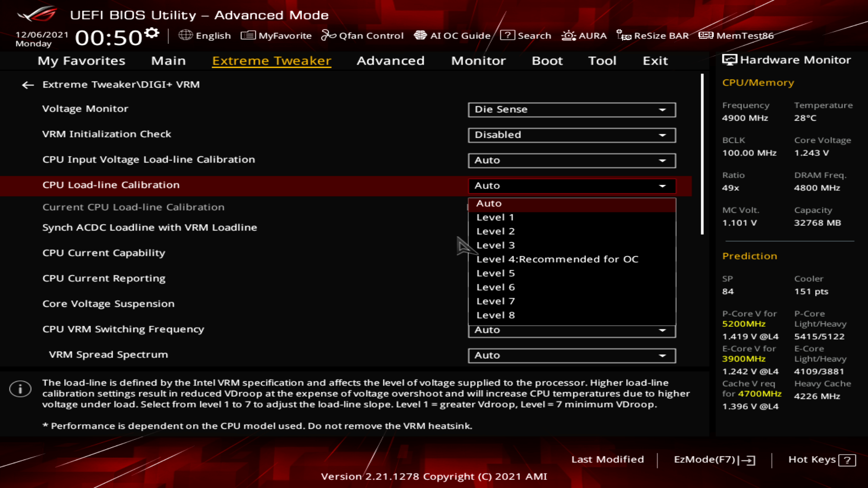The height and width of the screenshot is (488, 868).
Task: Launch Qfan Control fan icon
Action: coord(328,35)
